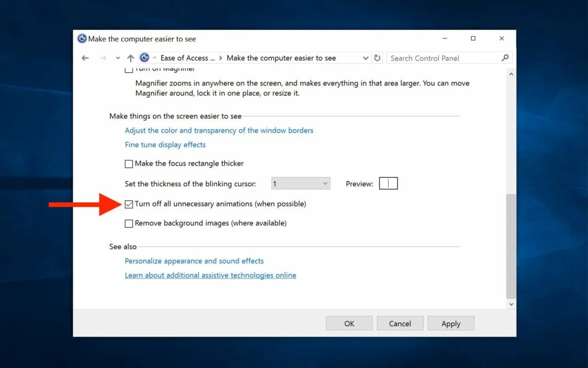Open the recent locations dropdown arrow
This screenshot has height=368, width=588.
click(118, 58)
